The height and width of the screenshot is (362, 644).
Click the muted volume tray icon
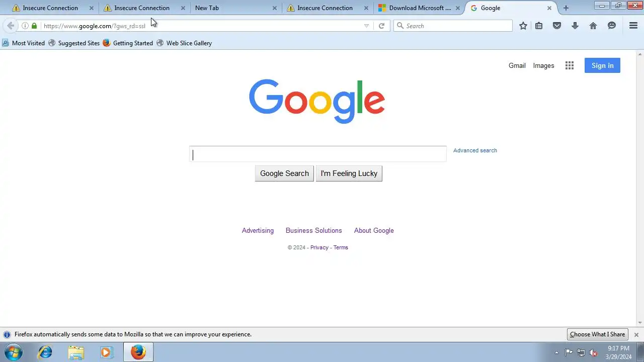tap(594, 352)
